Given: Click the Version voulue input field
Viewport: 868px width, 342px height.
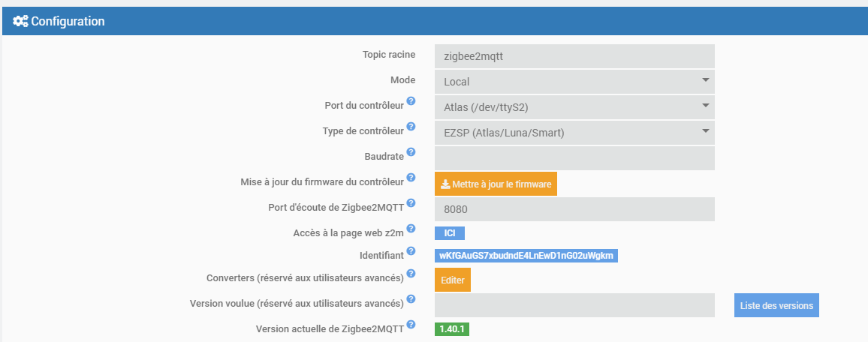Looking at the screenshot, I should pos(574,305).
